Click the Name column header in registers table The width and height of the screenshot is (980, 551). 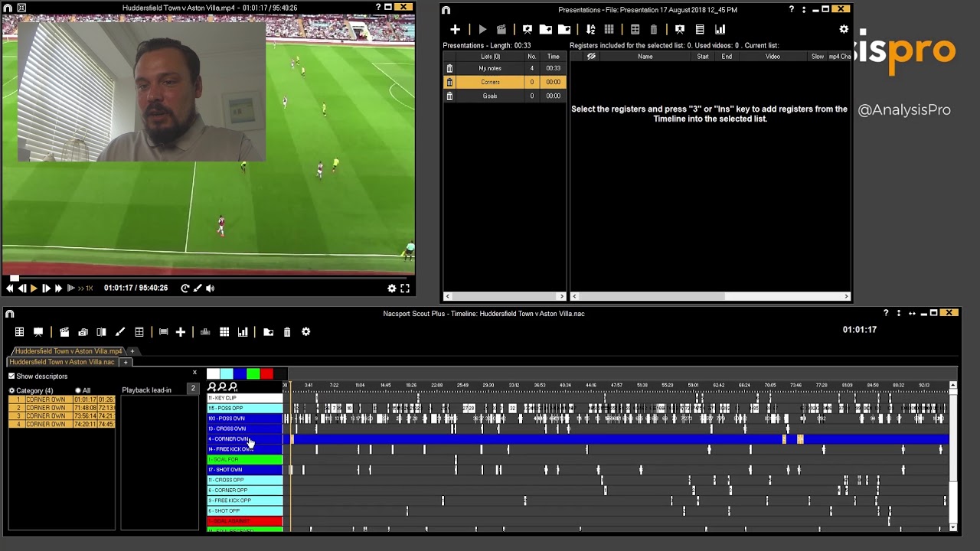tap(645, 57)
